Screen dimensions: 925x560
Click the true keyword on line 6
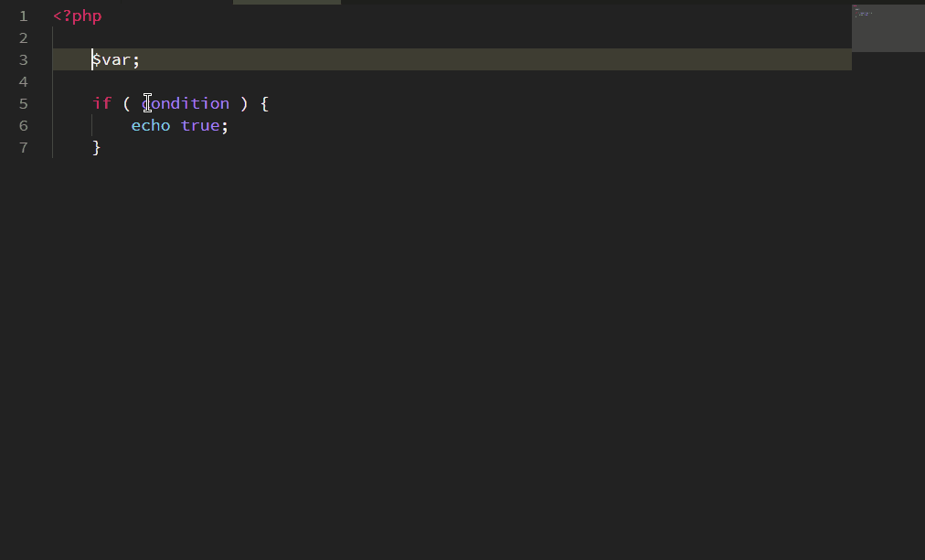(200, 125)
